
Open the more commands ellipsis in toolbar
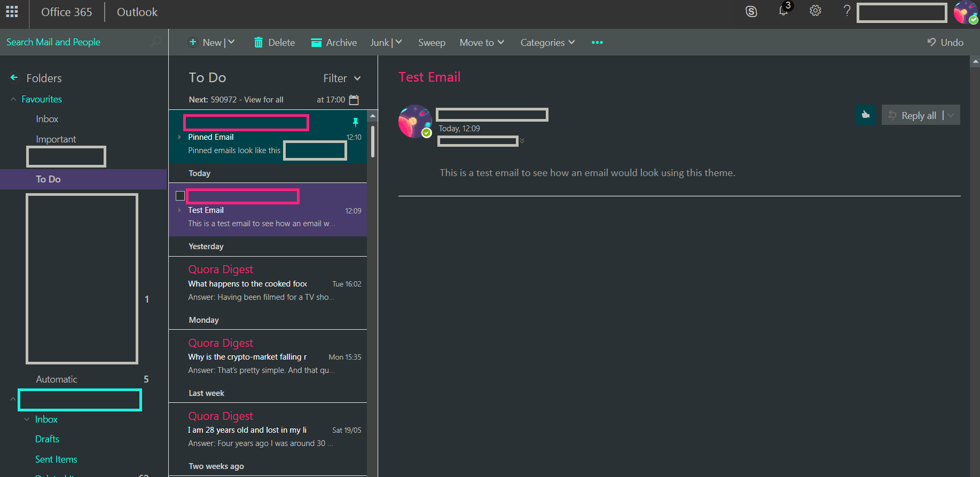597,42
